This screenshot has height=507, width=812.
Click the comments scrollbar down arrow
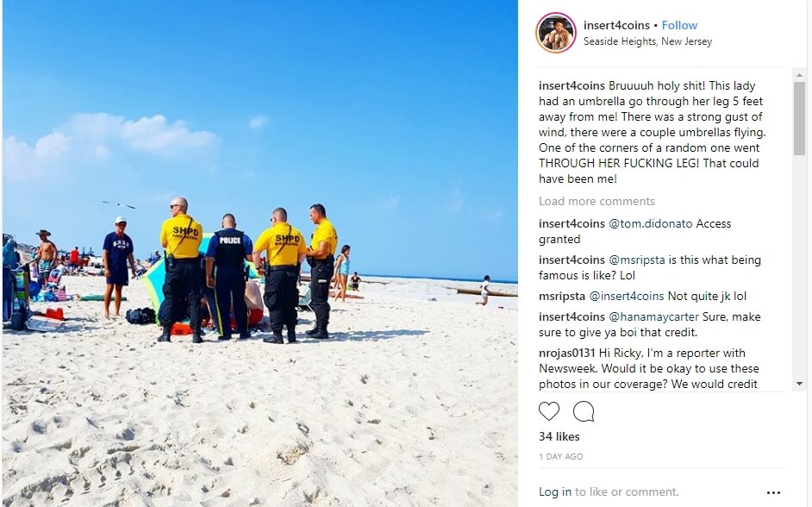tap(799, 384)
